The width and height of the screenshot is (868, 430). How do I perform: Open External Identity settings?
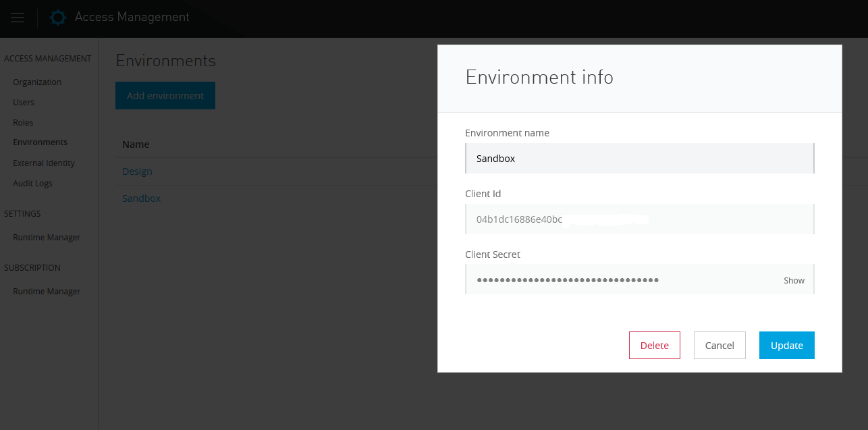44,163
